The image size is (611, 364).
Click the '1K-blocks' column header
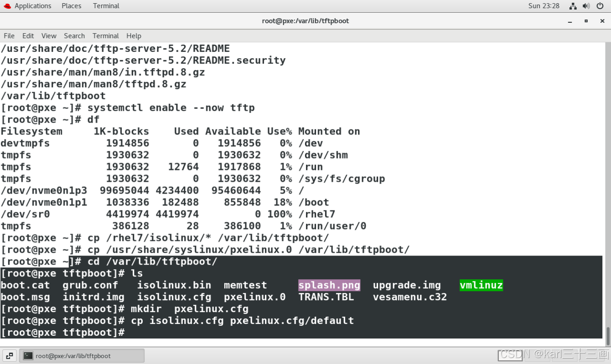click(x=121, y=131)
